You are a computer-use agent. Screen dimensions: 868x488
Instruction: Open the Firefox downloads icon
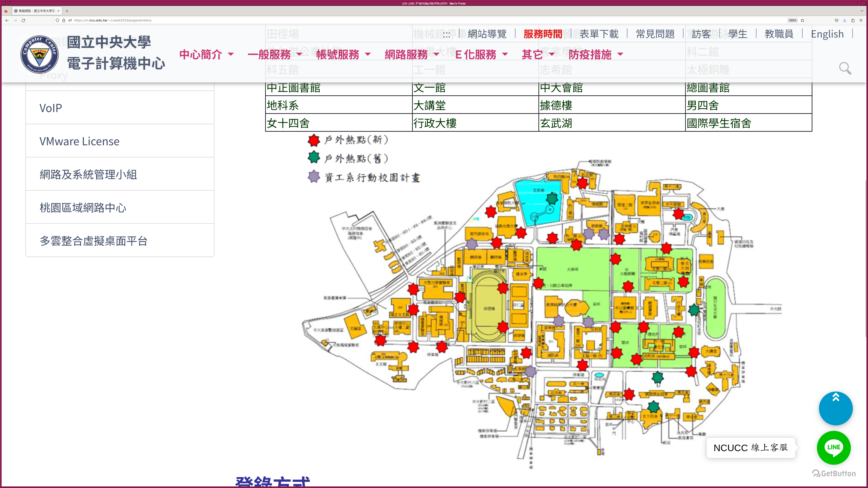pos(844,20)
